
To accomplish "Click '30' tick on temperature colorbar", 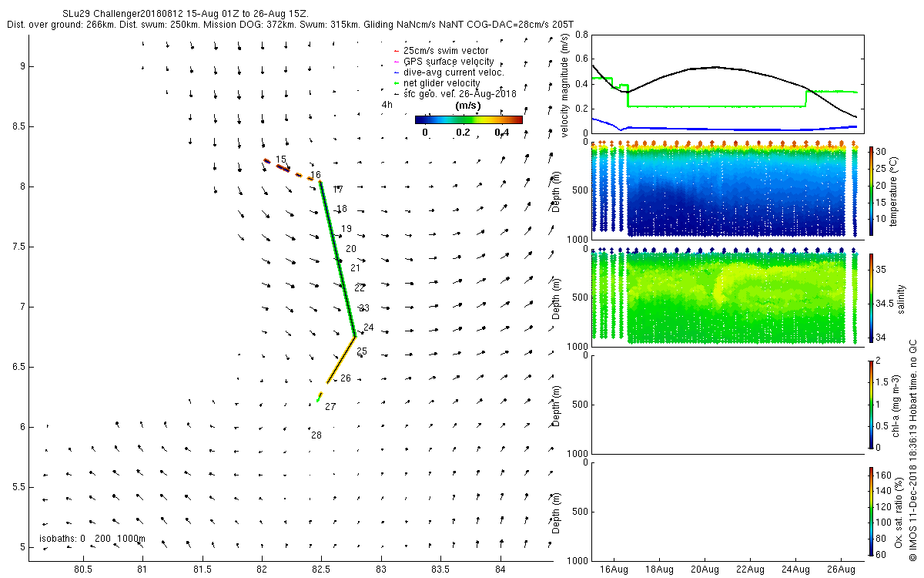I will pyautogui.click(x=881, y=150).
